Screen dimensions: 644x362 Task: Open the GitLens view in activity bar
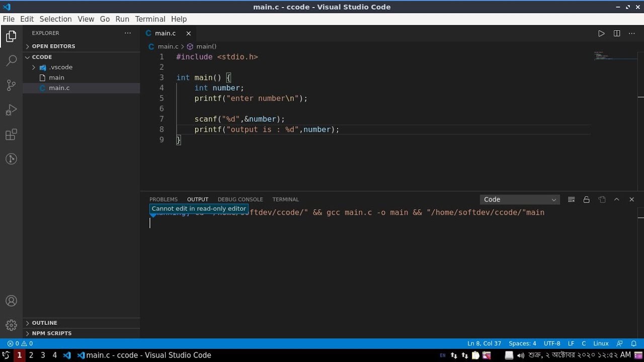point(11,159)
